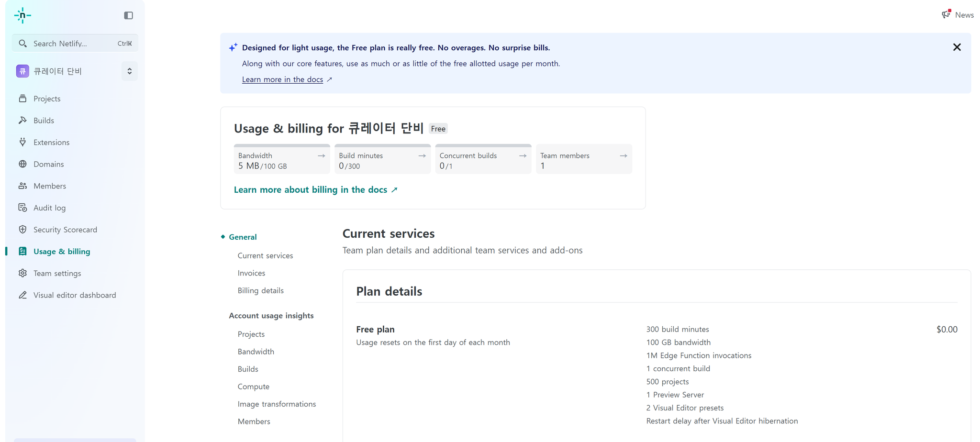Image resolution: width=980 pixels, height=442 pixels.
Task: Click the Audit log icon
Action: pos(22,208)
